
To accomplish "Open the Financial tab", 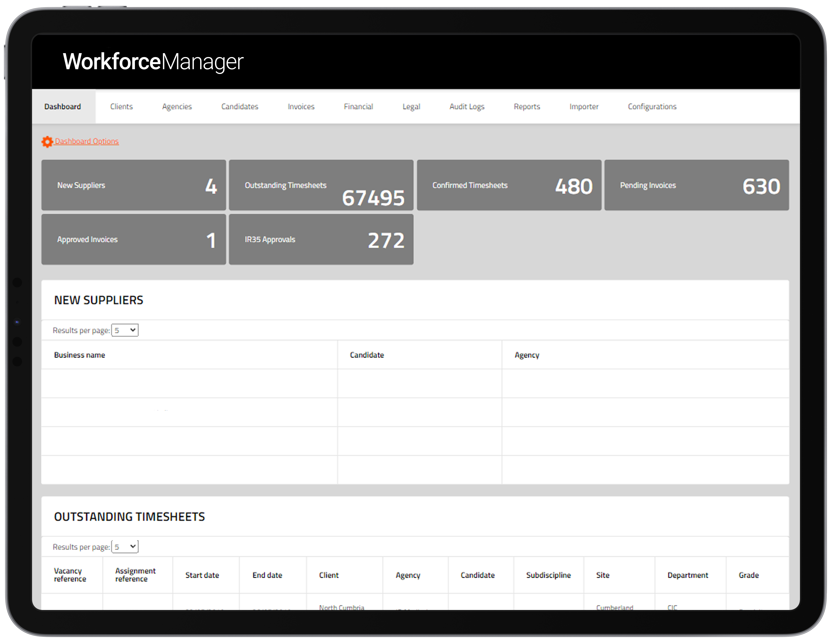I will tap(358, 107).
